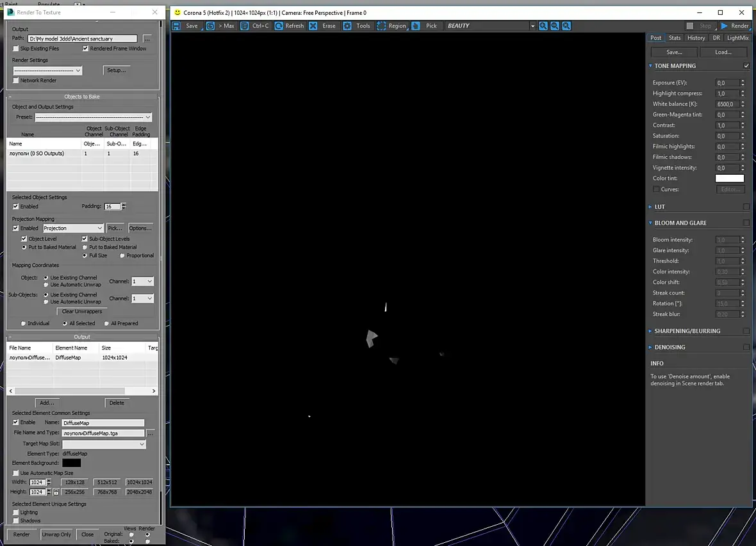Click the copy to Max icon
Screen dimensions: 756x546
[210, 26]
